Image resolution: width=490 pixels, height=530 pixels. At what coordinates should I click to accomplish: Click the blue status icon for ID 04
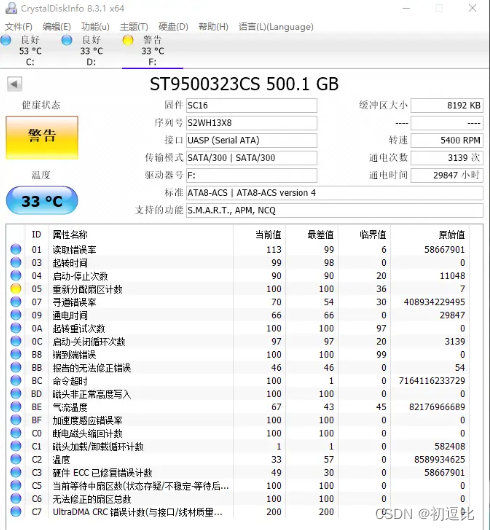click(x=16, y=275)
